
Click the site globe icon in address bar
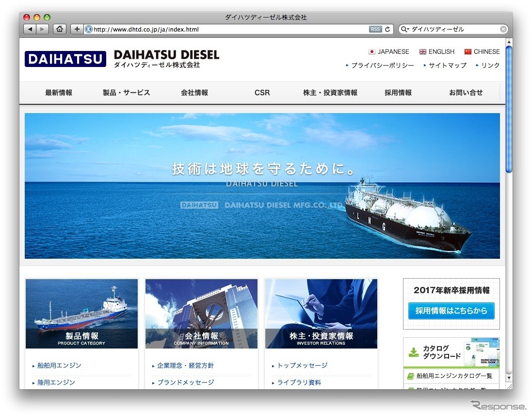[x=89, y=29]
